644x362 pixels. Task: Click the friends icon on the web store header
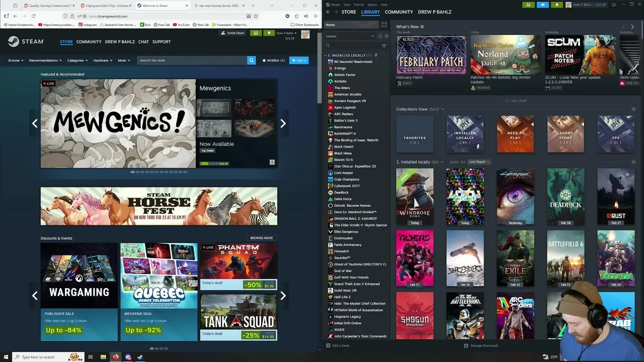click(256, 33)
